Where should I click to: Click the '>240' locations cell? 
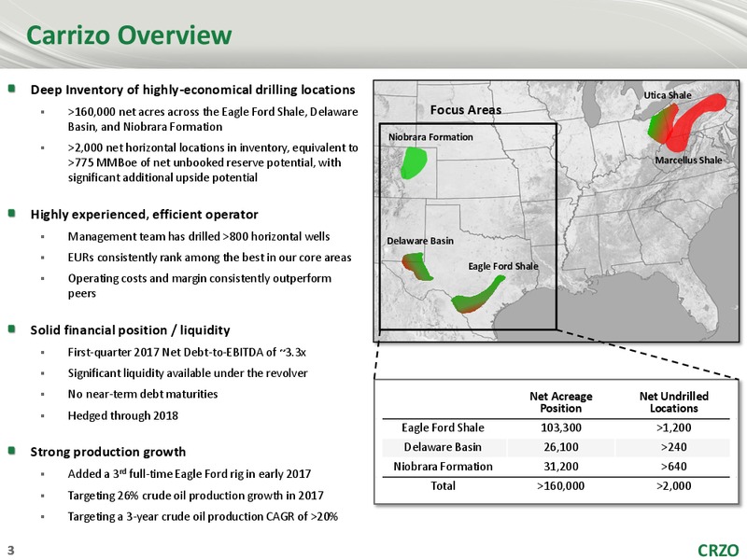click(x=673, y=447)
